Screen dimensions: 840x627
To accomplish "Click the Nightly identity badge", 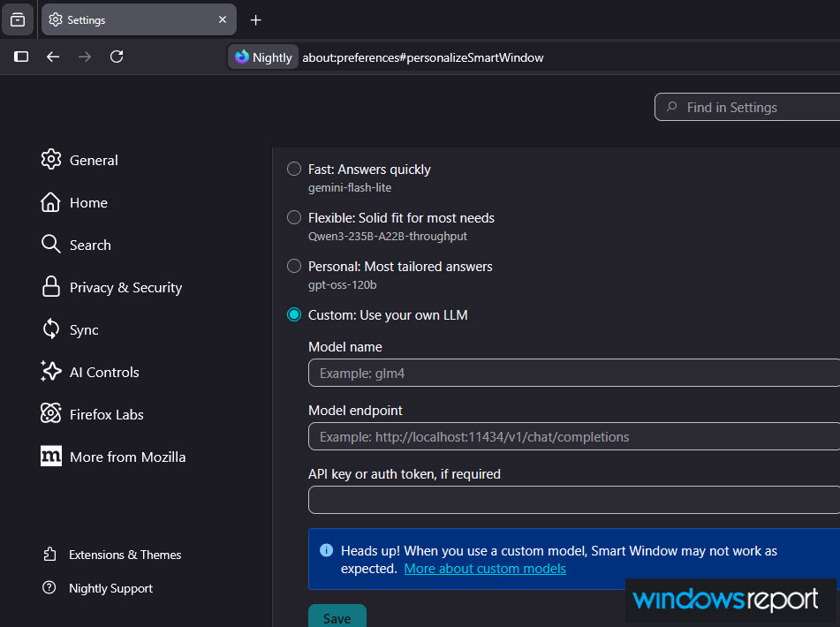I will [263, 57].
